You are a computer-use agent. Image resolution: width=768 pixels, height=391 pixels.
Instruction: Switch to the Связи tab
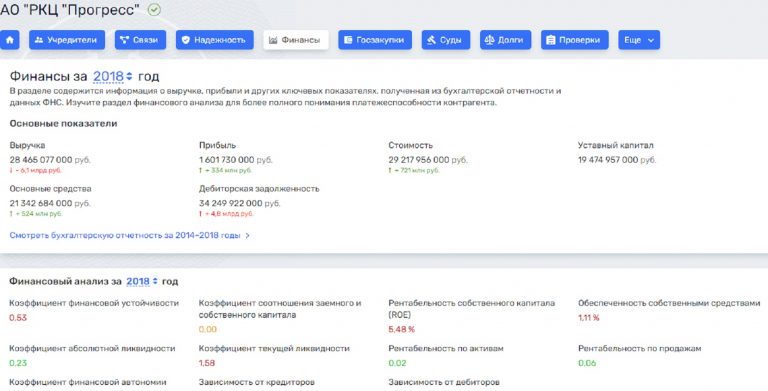[141, 40]
